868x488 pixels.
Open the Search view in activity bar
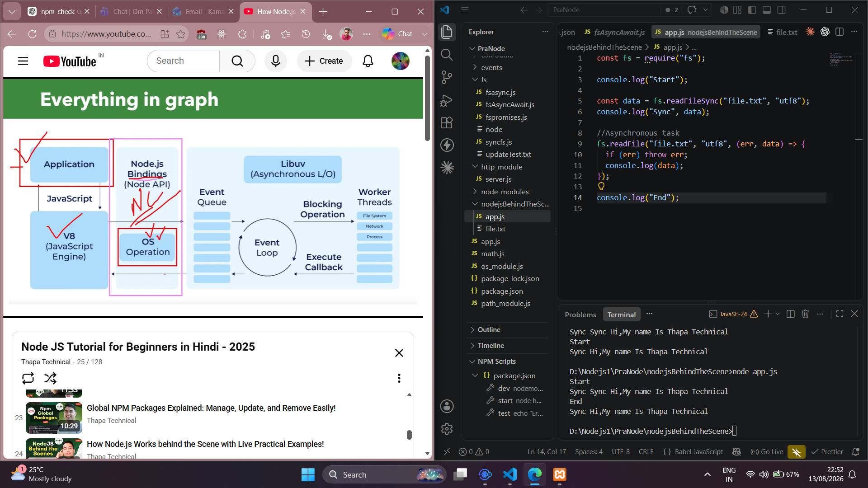(447, 55)
